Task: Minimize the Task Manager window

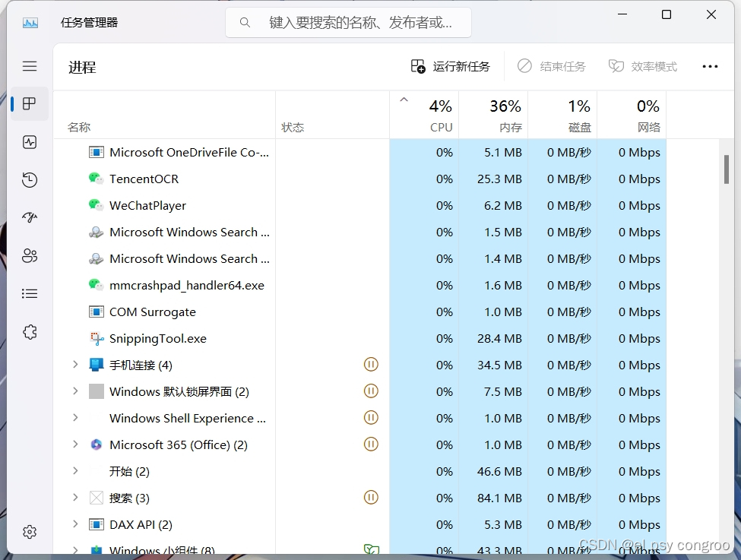Action: tap(622, 14)
